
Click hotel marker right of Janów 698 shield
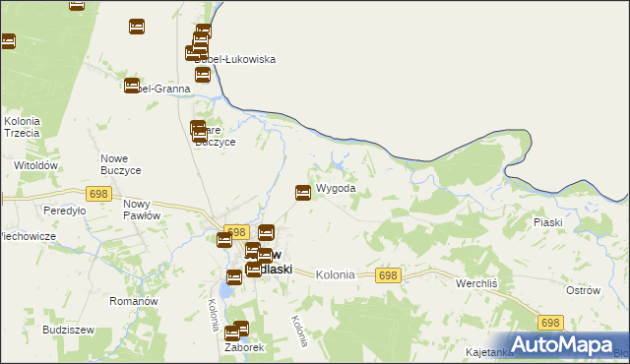coord(266,233)
